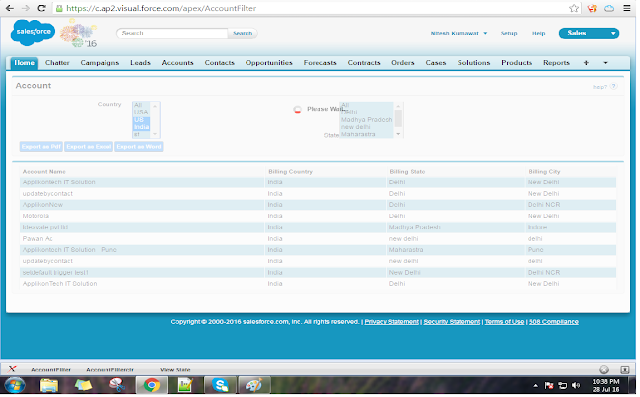
Task: Click the volume speaker tray icon
Action: pyautogui.click(x=576, y=385)
